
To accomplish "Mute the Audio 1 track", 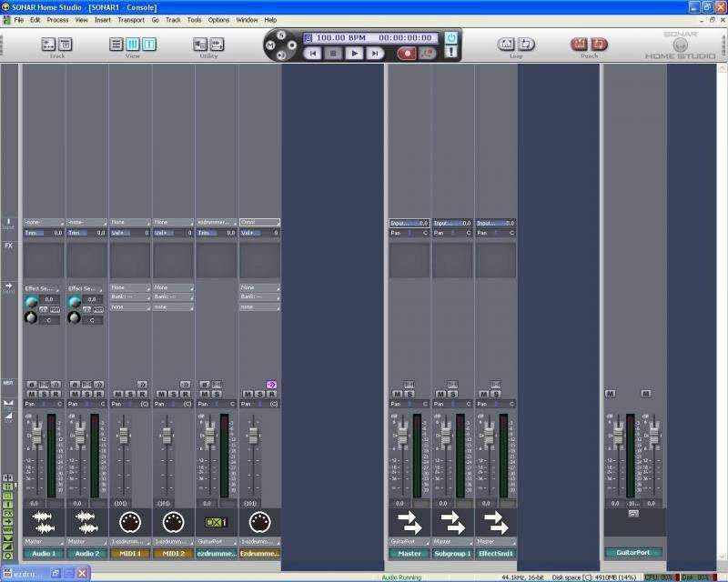I will [31, 394].
